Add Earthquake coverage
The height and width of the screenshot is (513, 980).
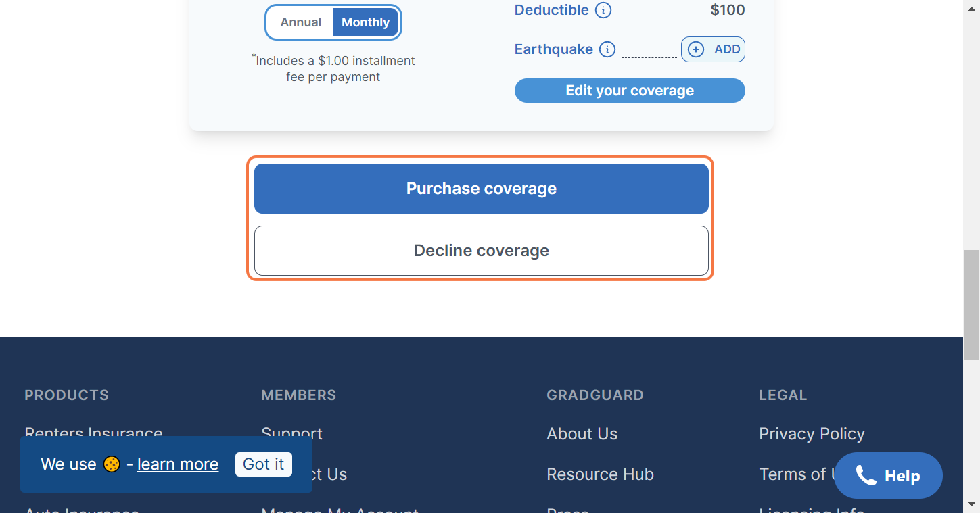click(713, 49)
